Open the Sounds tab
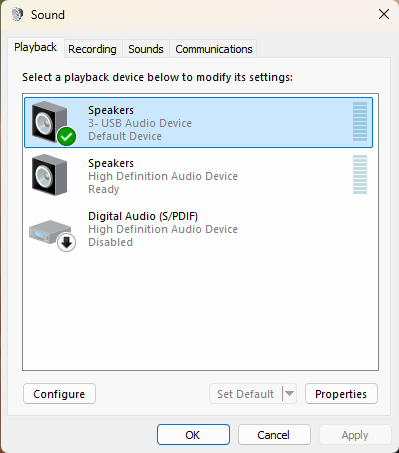The width and height of the screenshot is (399, 453). tap(146, 49)
